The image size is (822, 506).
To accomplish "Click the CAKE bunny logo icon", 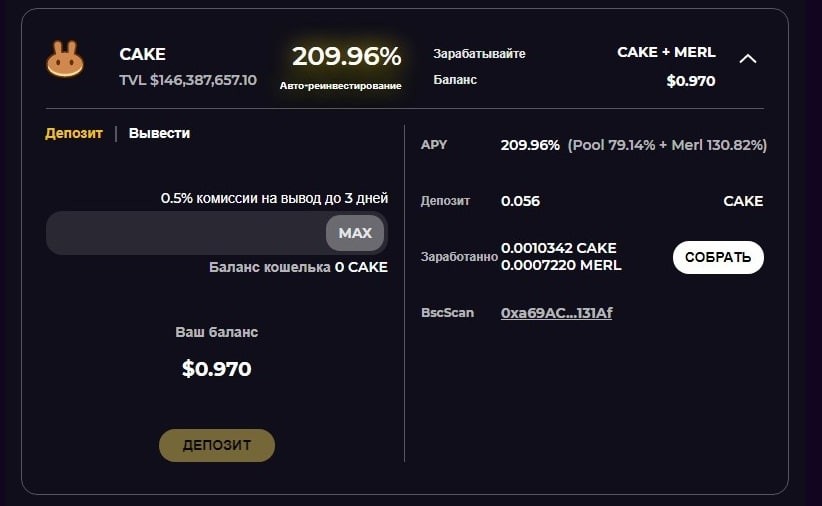I will click(x=65, y=59).
